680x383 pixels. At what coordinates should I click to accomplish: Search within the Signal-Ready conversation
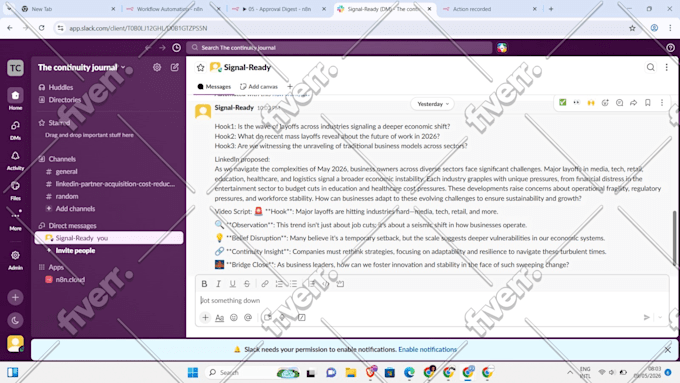pyautogui.click(x=651, y=67)
